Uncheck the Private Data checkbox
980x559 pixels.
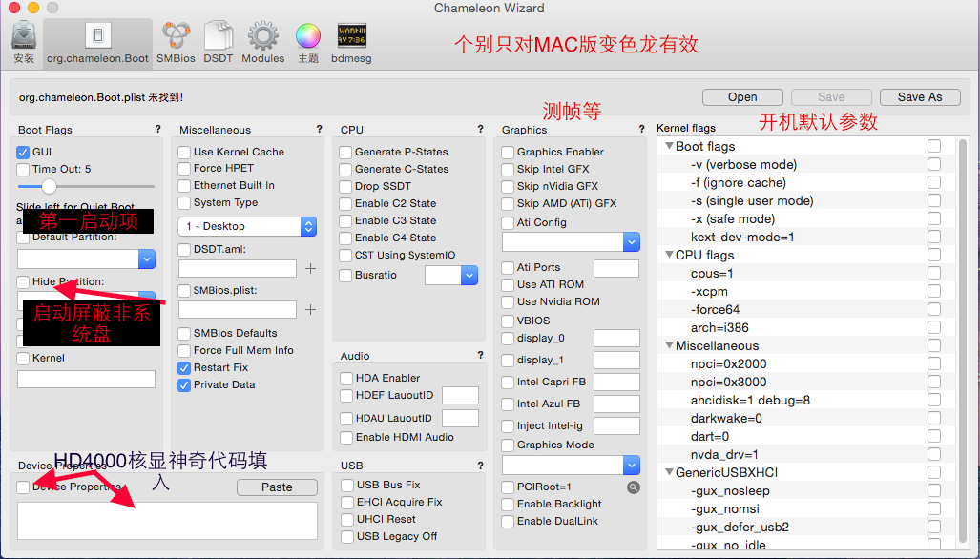(x=184, y=385)
